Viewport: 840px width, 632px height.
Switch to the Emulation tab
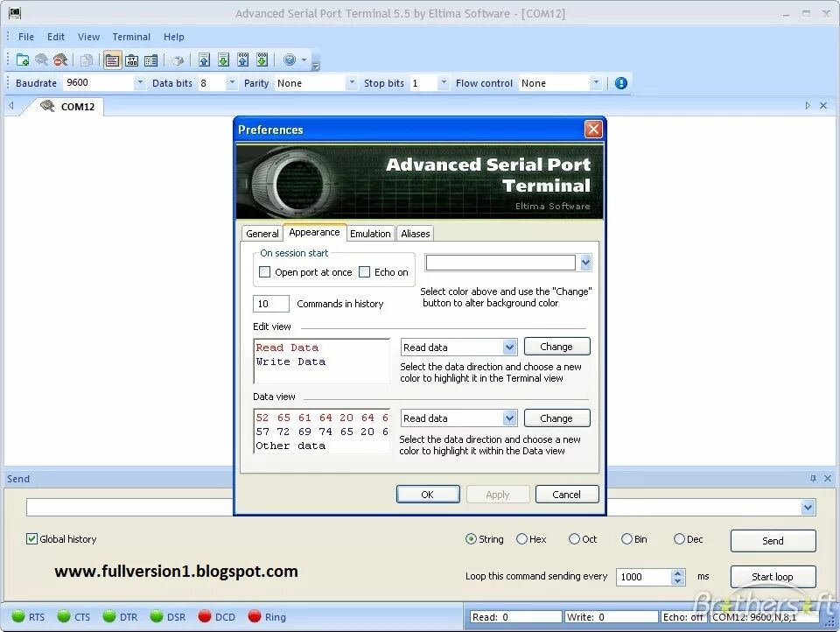(370, 233)
